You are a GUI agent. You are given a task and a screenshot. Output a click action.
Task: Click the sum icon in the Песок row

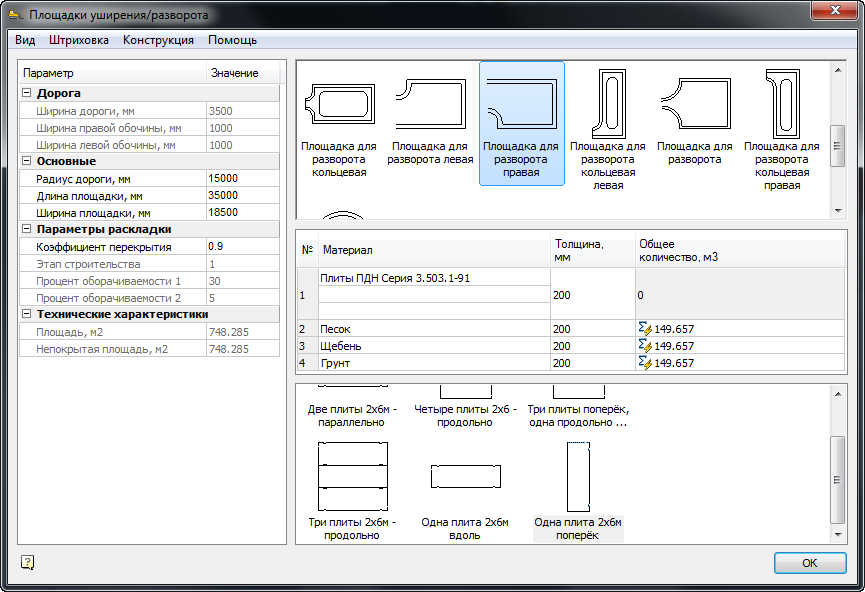click(645, 329)
